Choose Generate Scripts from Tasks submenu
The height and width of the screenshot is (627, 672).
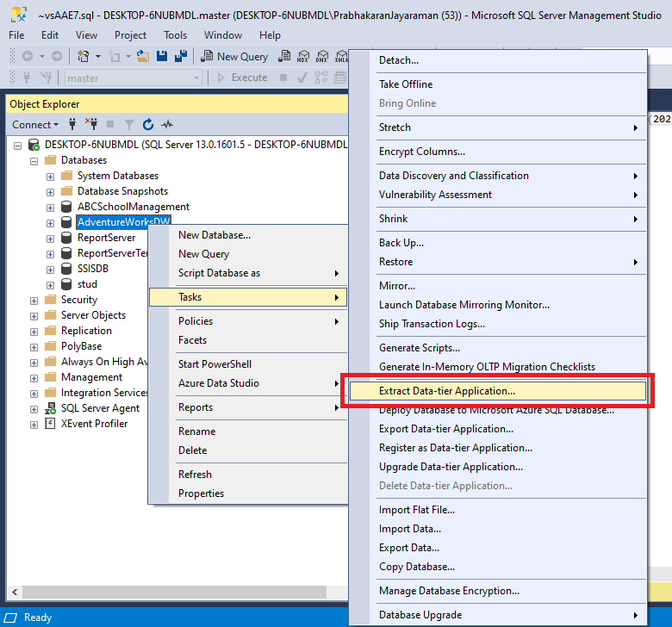[498, 348]
